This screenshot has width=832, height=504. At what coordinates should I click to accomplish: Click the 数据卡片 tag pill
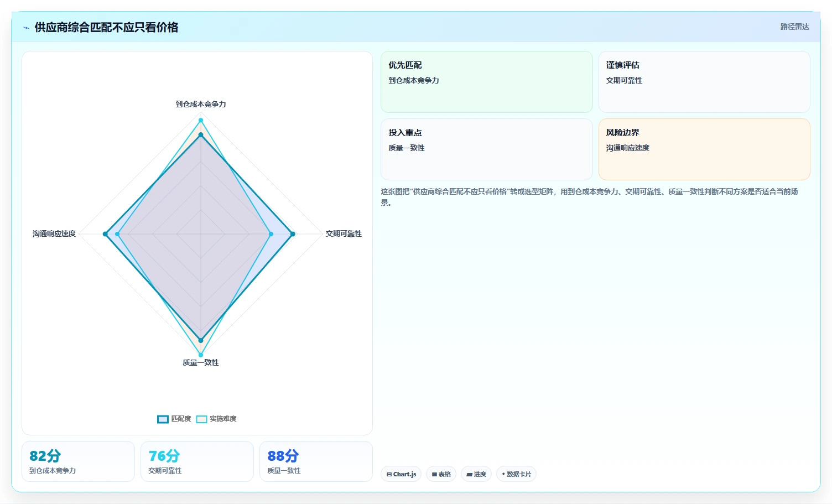click(516, 474)
